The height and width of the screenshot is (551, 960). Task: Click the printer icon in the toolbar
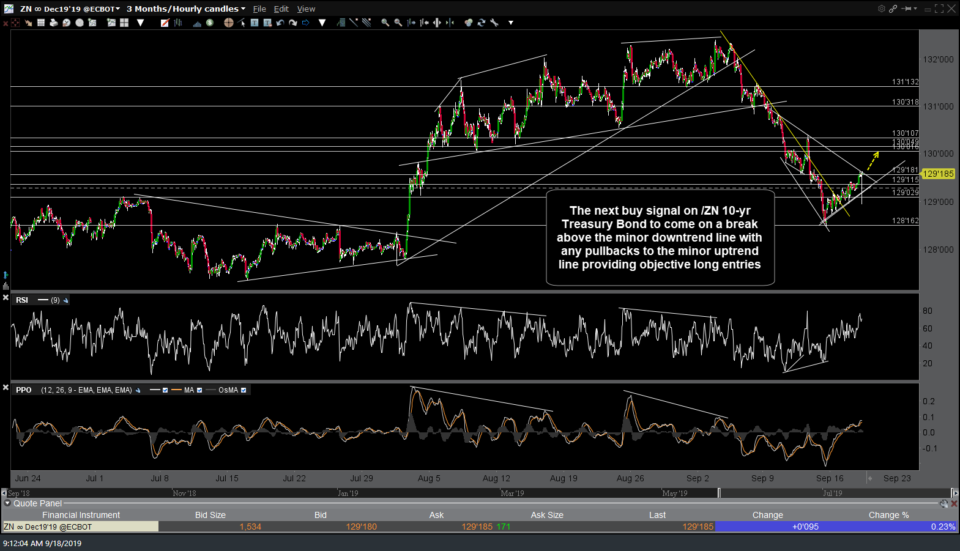point(54,23)
